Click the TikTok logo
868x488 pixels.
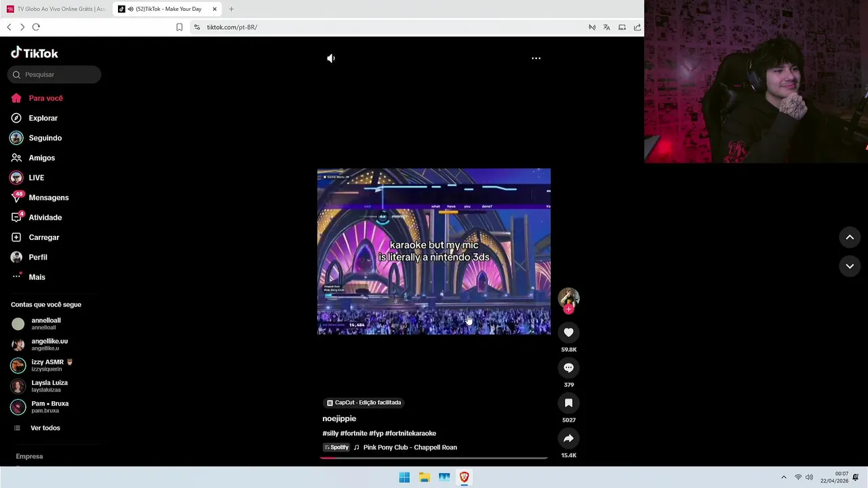[35, 53]
